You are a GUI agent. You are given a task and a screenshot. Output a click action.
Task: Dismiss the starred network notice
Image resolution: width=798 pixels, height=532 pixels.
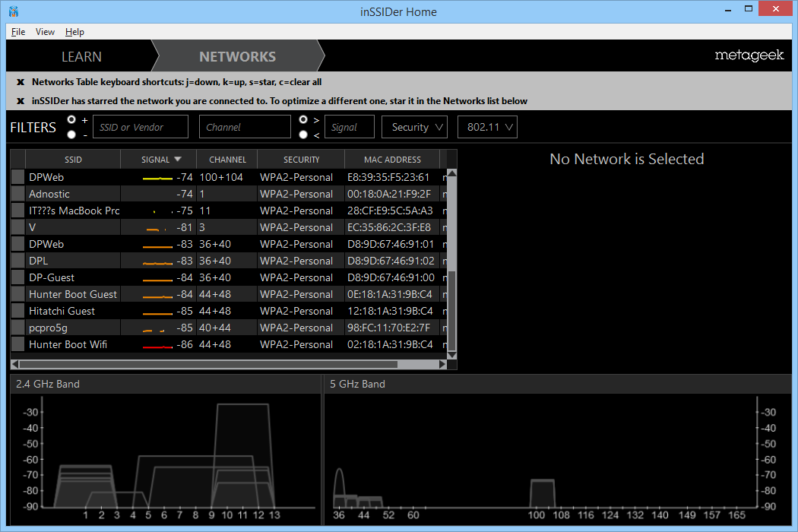tap(21, 101)
